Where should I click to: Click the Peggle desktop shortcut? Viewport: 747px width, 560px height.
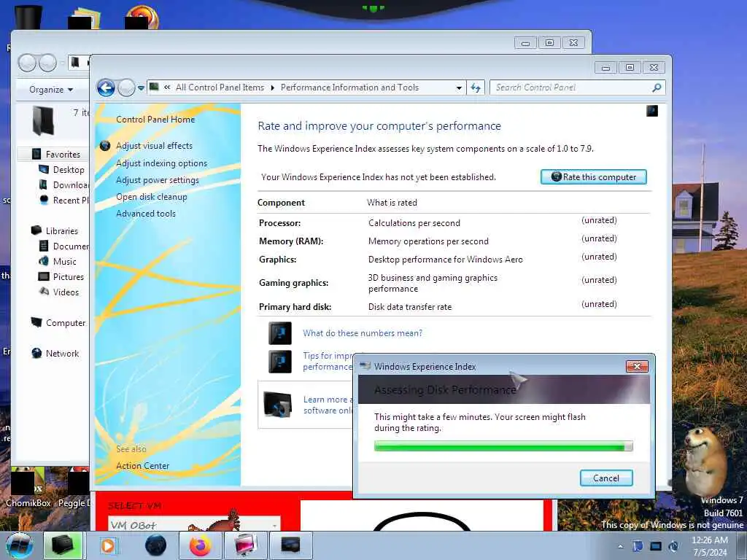click(x=74, y=488)
